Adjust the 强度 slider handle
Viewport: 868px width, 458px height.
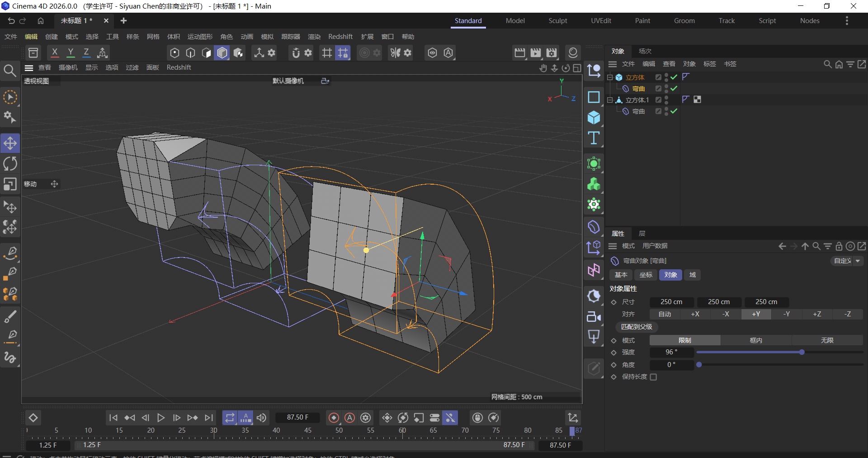coord(802,352)
